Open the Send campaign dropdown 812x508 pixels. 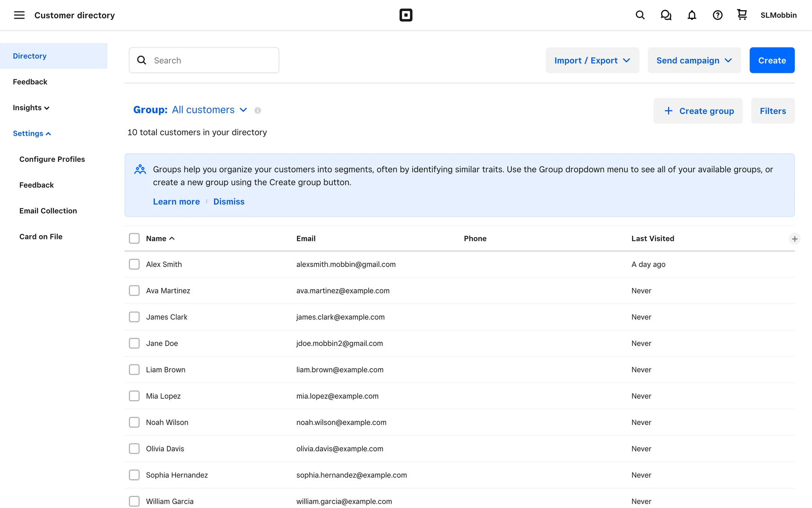pyautogui.click(x=694, y=60)
